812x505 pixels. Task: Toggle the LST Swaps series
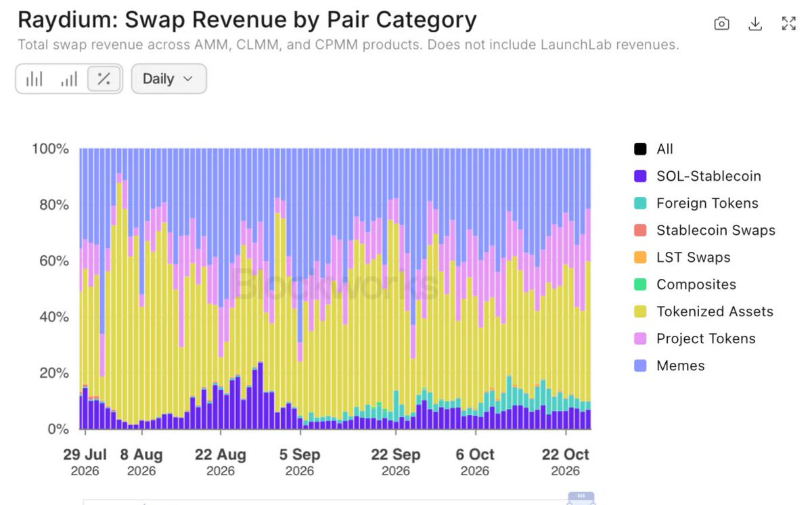point(682,257)
